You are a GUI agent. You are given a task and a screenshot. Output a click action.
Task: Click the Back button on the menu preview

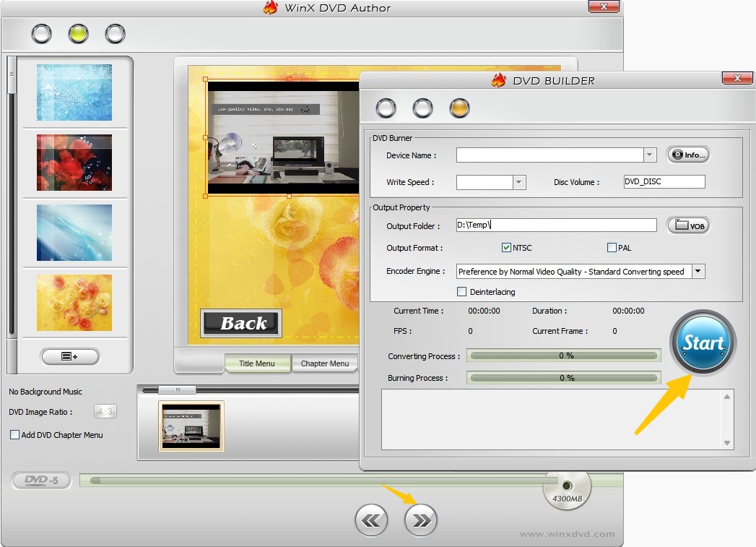[240, 323]
